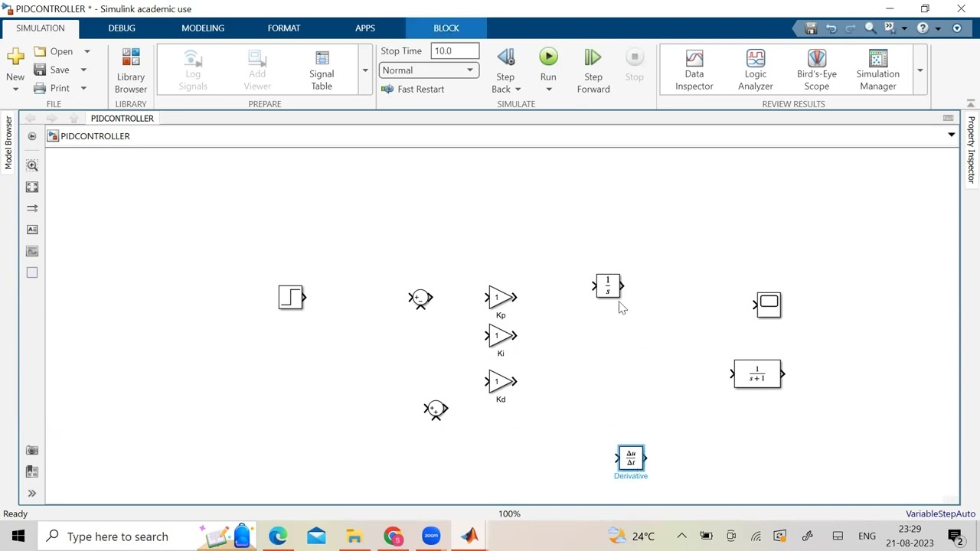The height and width of the screenshot is (551, 980).
Task: Open Microsoft Edge from the taskbar
Action: (277, 536)
